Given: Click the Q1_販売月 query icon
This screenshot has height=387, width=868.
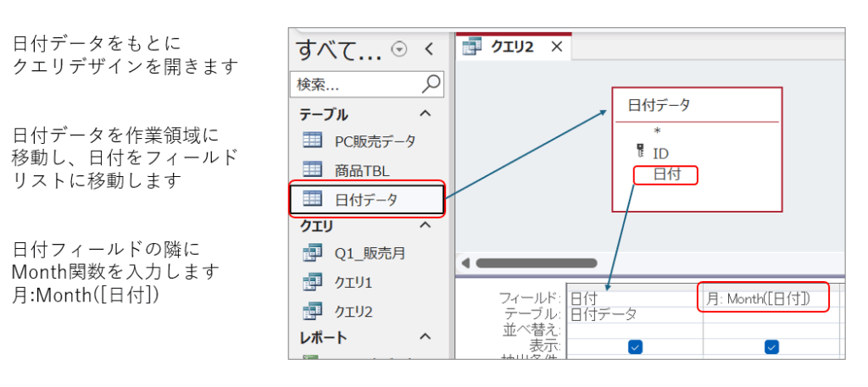Looking at the screenshot, I should point(312,252).
